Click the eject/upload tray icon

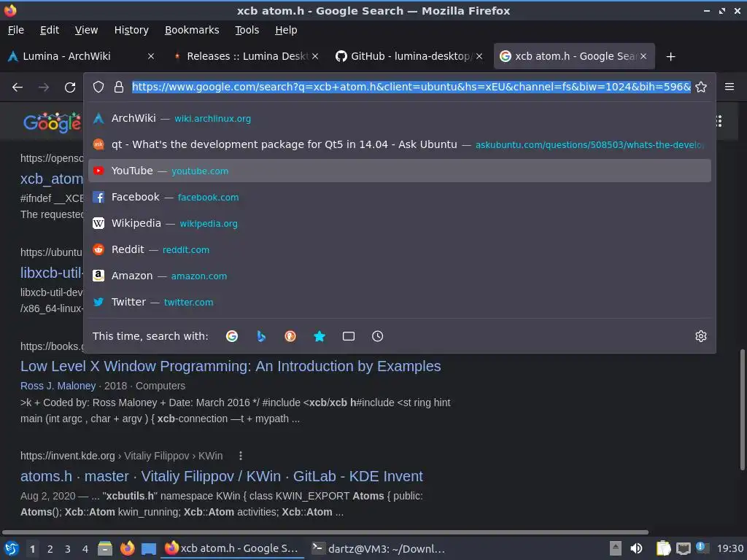coord(616,548)
